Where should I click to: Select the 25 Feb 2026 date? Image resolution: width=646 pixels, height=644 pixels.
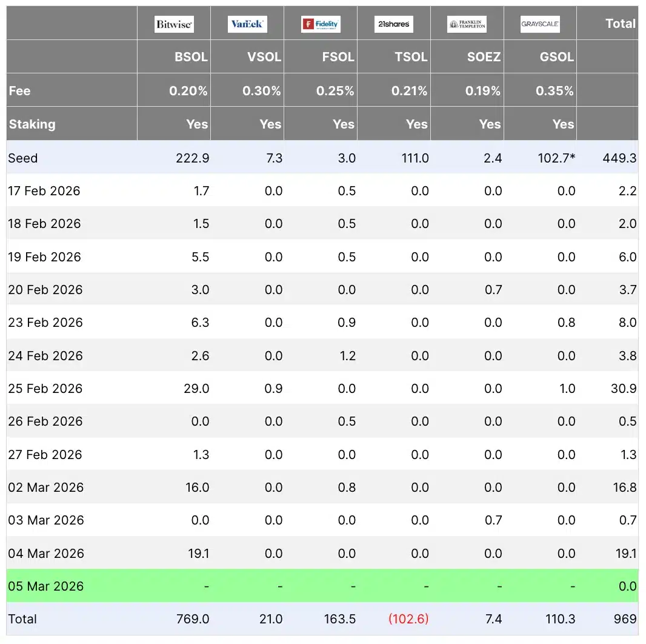tap(45, 389)
